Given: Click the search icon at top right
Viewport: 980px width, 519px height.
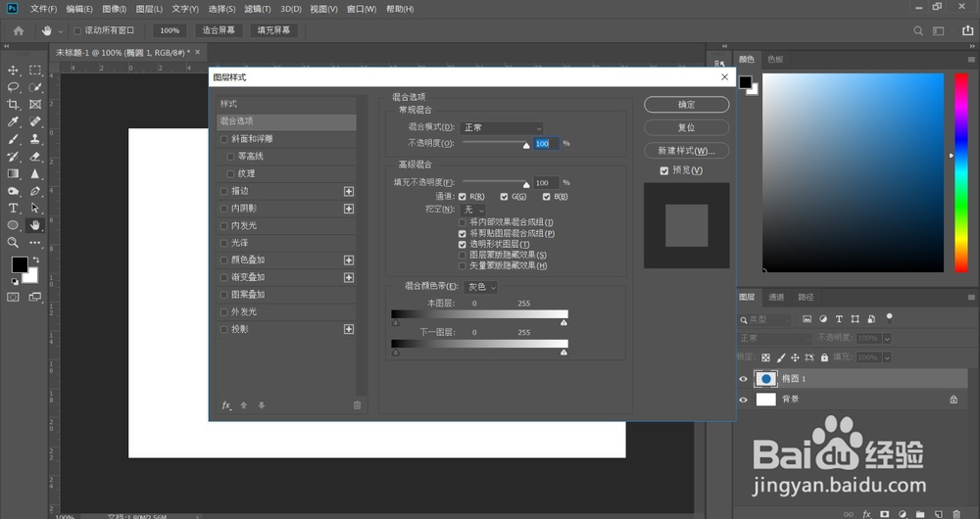Looking at the screenshot, I should coord(918,30).
